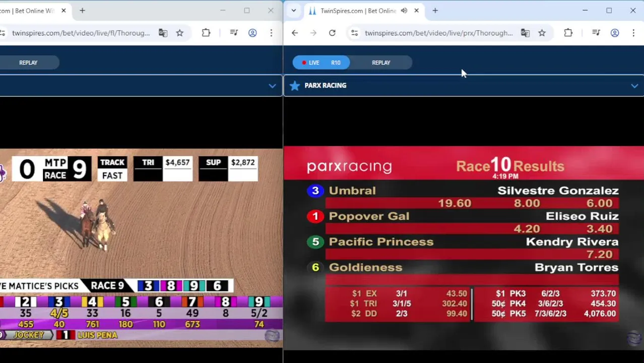Go forward in the right window
Screen dimensions: 644x363
(313, 33)
